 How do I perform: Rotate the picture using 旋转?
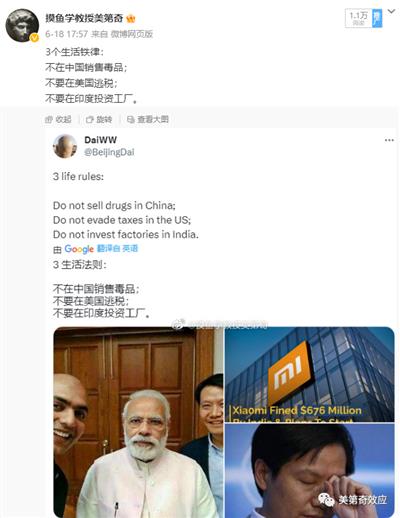point(99,119)
